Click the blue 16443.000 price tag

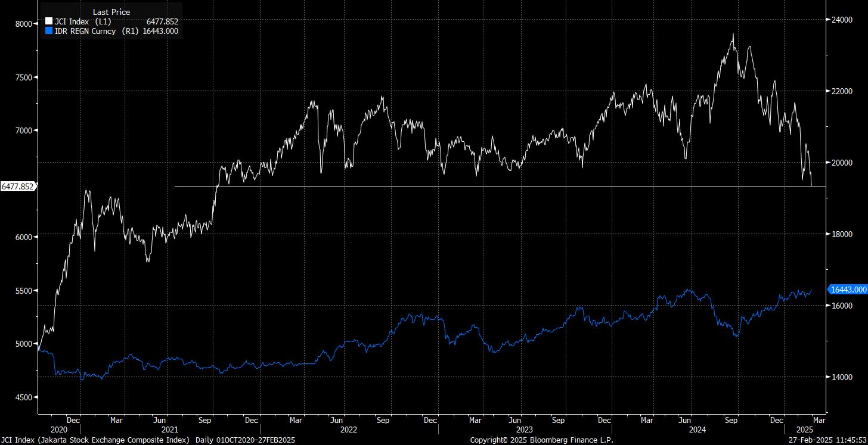pos(848,290)
